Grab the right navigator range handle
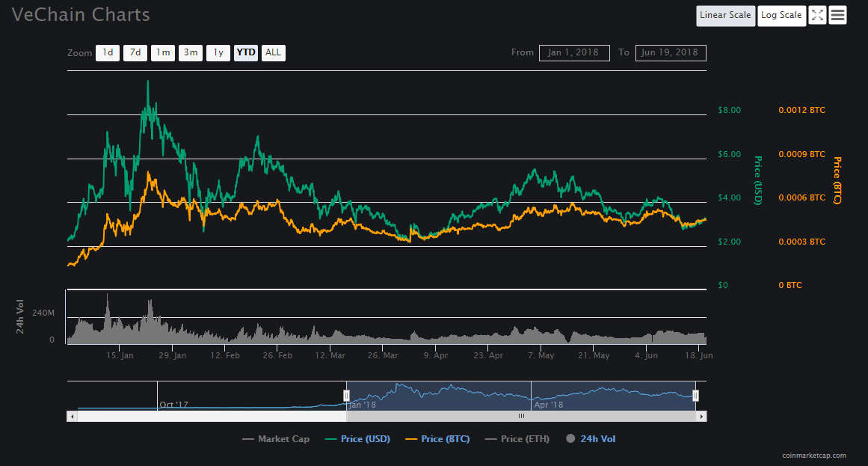 click(x=695, y=396)
